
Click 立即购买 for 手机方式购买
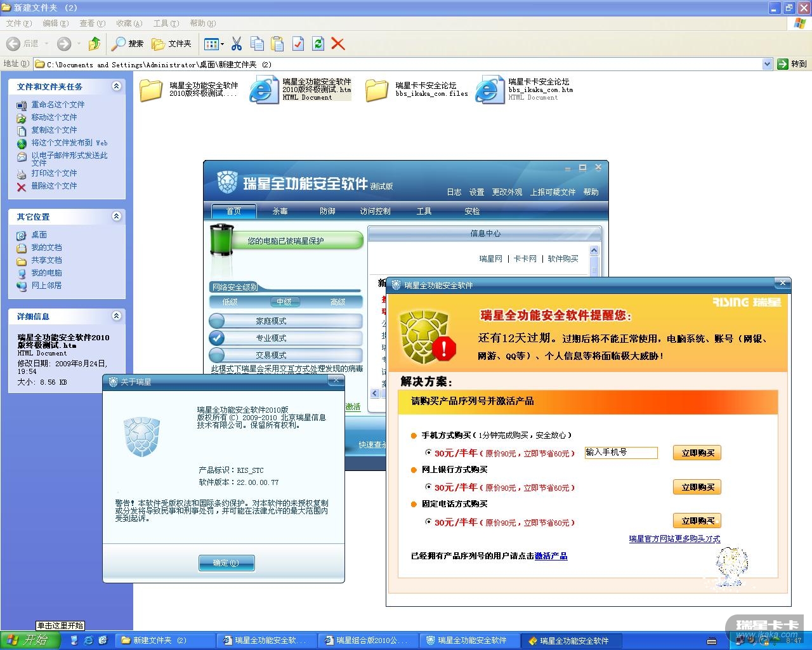tap(697, 453)
